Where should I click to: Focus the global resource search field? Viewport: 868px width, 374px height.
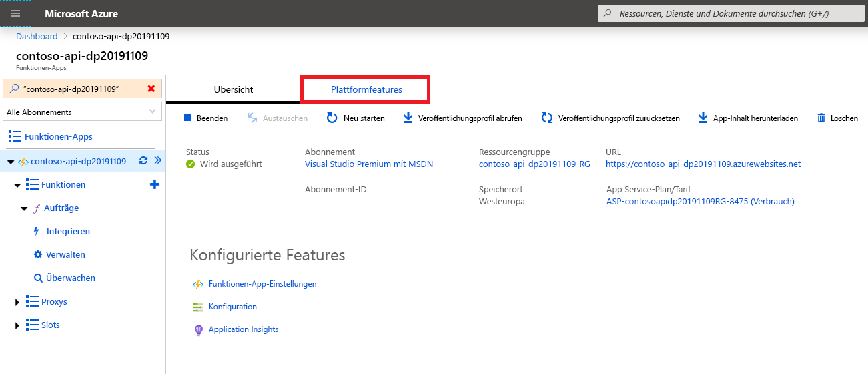731,13
